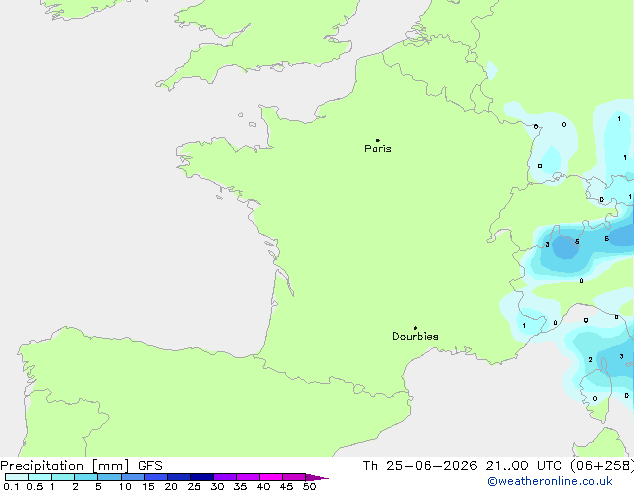Click the Dourbies city label
Screen dimensions: 634x490
click(x=415, y=336)
